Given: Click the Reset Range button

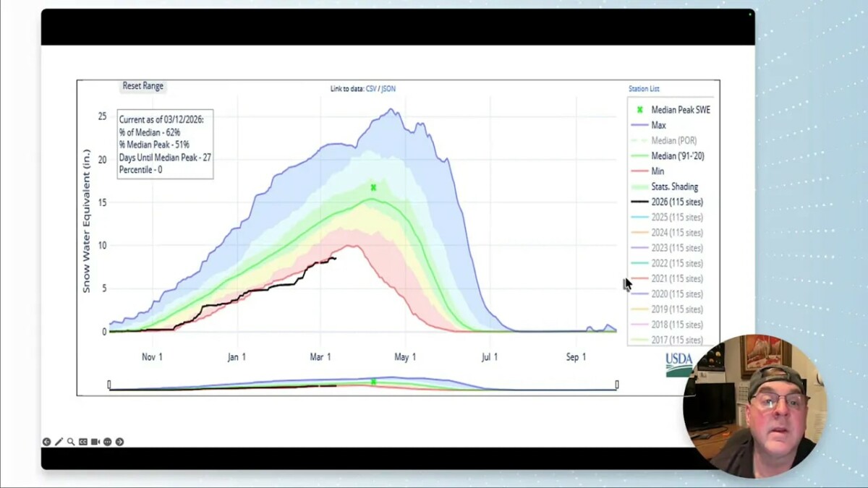Looking at the screenshot, I should click(142, 85).
